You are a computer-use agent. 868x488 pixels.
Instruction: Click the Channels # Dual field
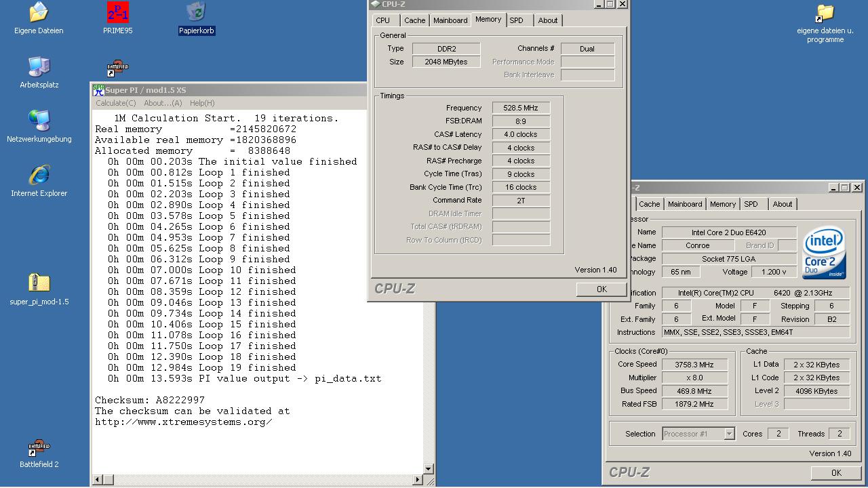pyautogui.click(x=587, y=49)
